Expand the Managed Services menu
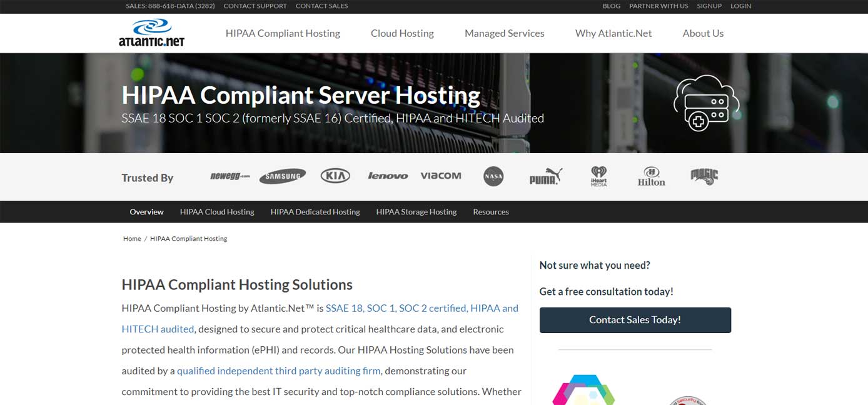 tap(504, 33)
